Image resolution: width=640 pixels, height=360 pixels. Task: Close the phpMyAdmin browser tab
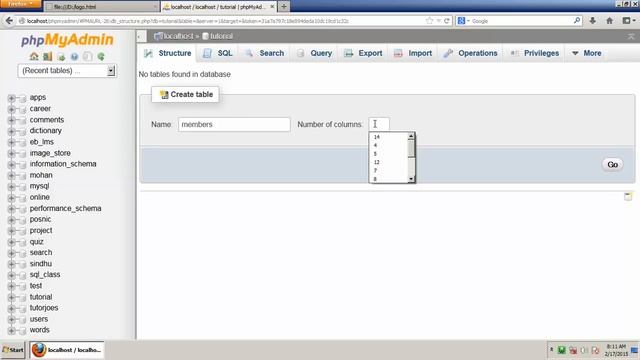[272, 7]
